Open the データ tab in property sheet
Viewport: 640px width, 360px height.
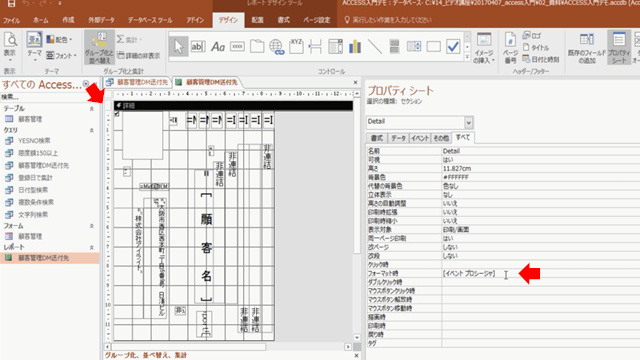[398, 138]
